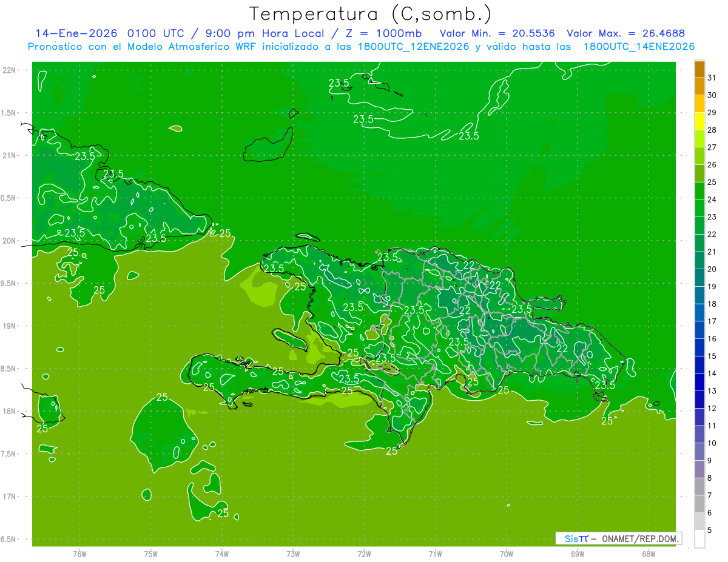Screen dimensions: 728x562
Task: Select the date '14-Ene-2026' in header
Action: (77, 33)
